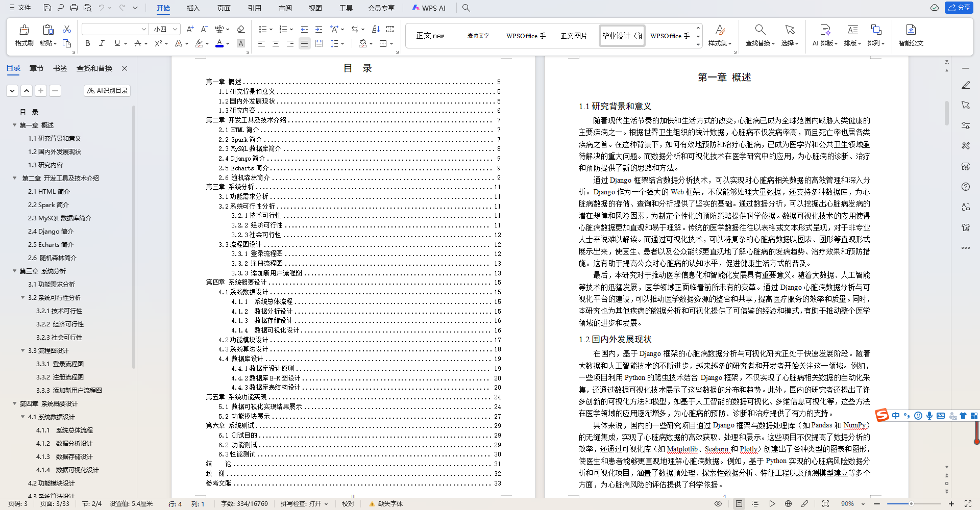Open the WPS AI tab
The width and height of the screenshot is (980, 510).
(429, 8)
